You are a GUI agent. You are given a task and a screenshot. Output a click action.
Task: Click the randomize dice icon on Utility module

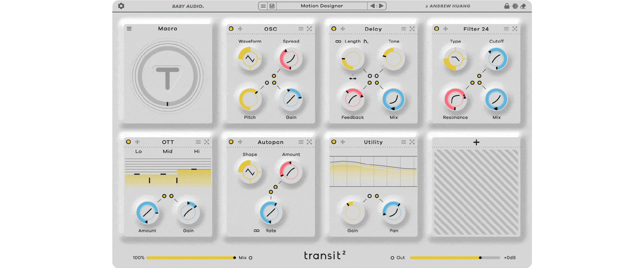click(x=412, y=142)
